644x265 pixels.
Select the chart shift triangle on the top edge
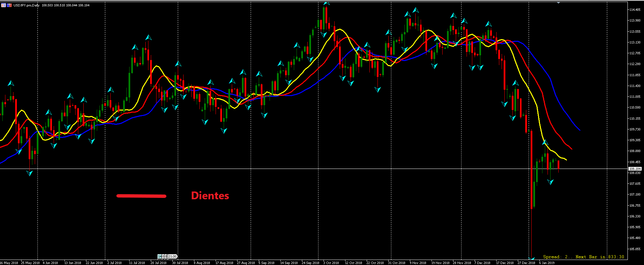click(559, 3)
